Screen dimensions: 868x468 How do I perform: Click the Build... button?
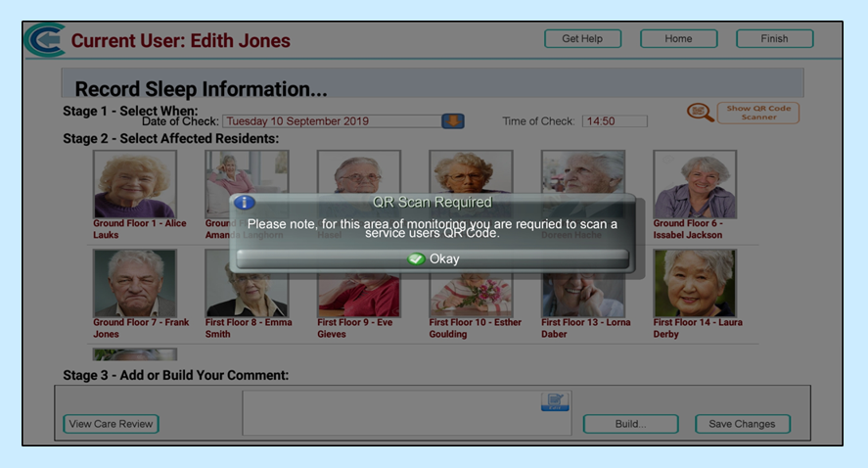click(630, 424)
